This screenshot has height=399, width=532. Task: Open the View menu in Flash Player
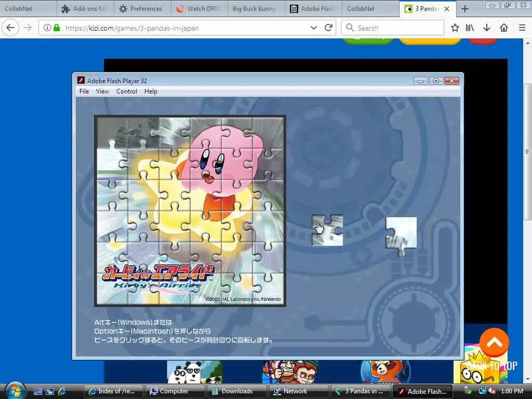102,91
